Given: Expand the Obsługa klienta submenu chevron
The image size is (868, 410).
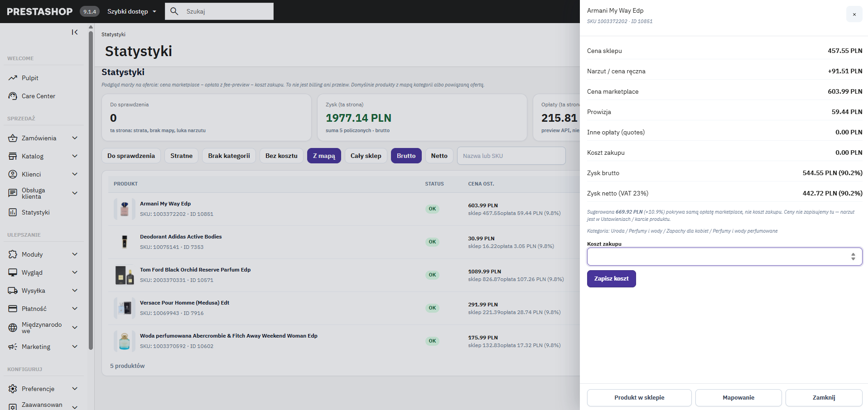Looking at the screenshot, I should click(75, 193).
